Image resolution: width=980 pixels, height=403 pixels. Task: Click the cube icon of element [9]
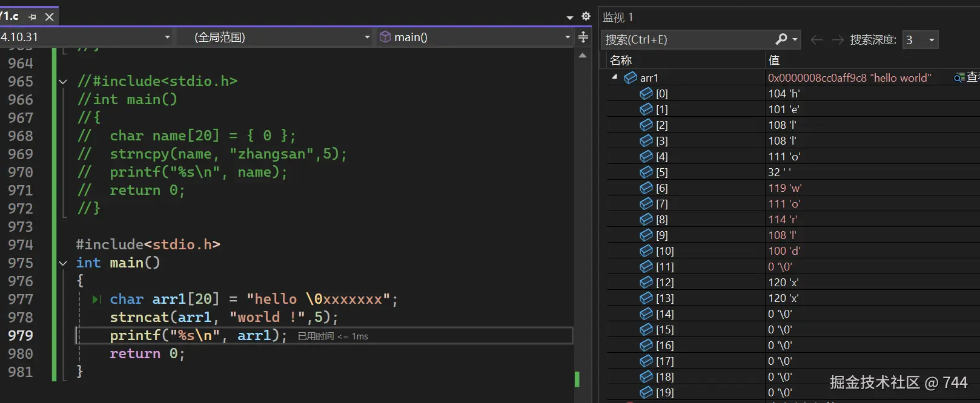(646, 235)
